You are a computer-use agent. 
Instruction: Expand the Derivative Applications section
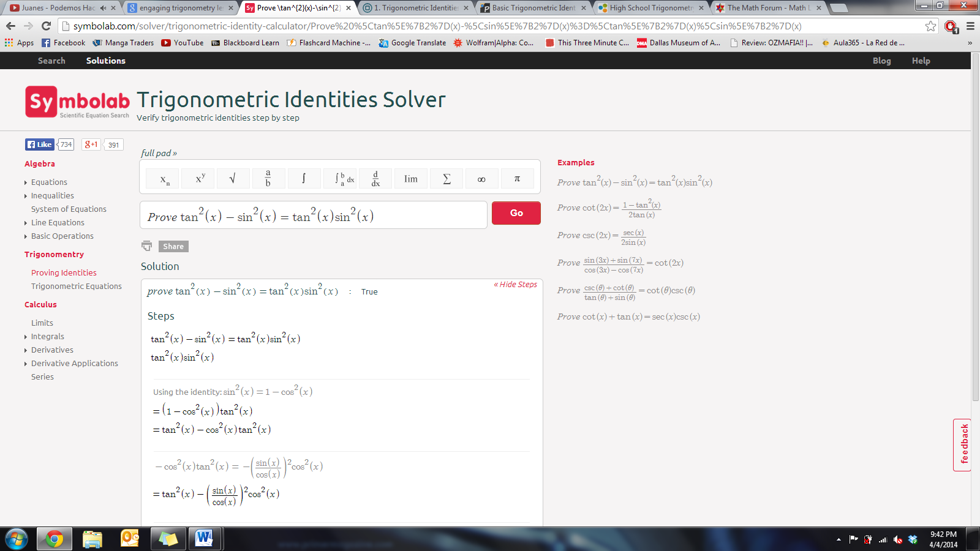point(26,364)
